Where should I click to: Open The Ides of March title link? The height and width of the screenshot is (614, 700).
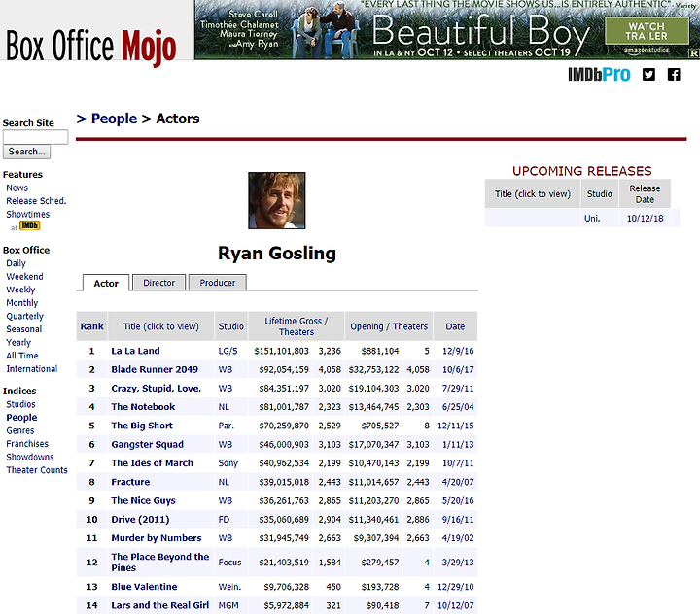coord(153,463)
